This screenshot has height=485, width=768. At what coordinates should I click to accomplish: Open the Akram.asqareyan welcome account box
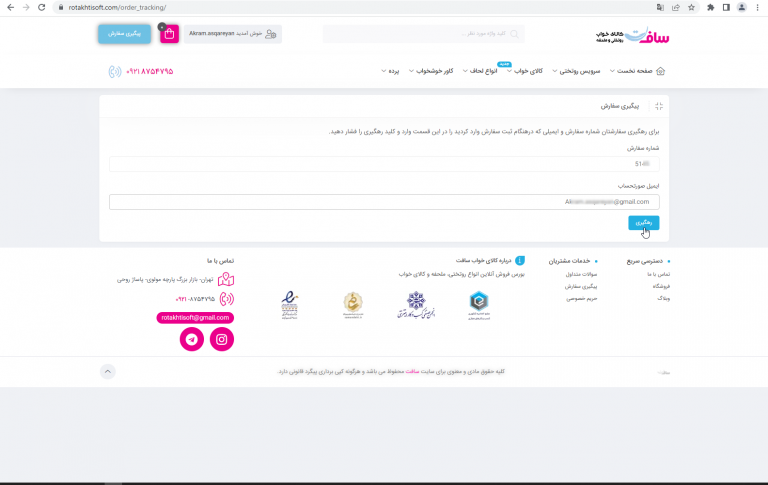(233, 34)
